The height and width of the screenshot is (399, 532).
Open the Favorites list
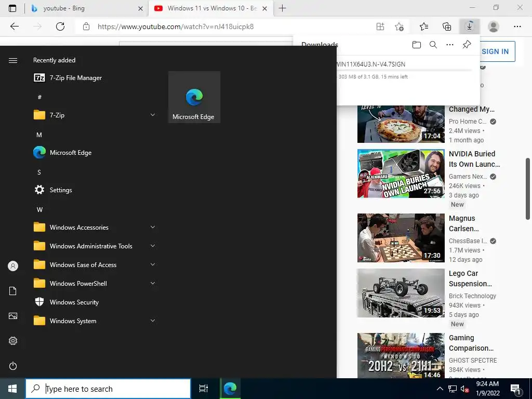424,26
